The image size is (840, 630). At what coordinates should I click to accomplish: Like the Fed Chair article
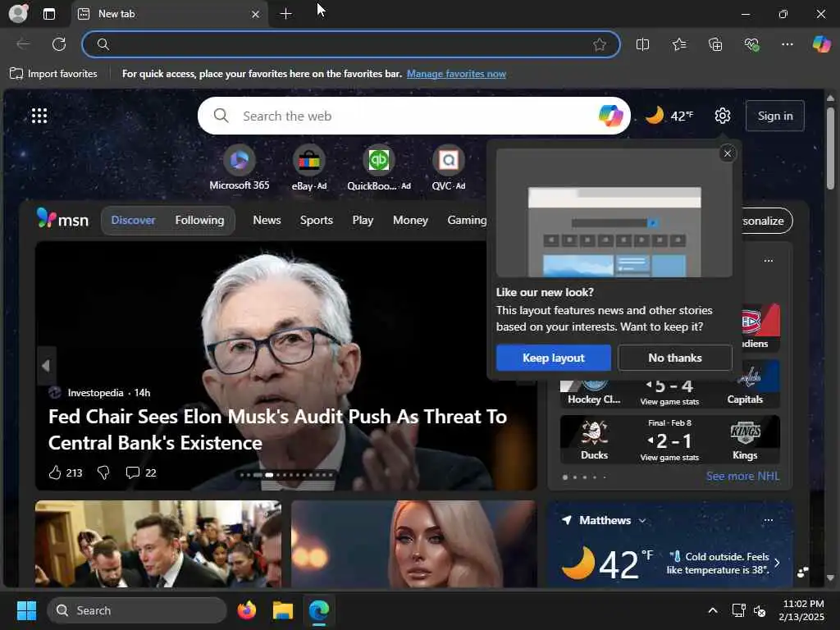(x=65, y=472)
